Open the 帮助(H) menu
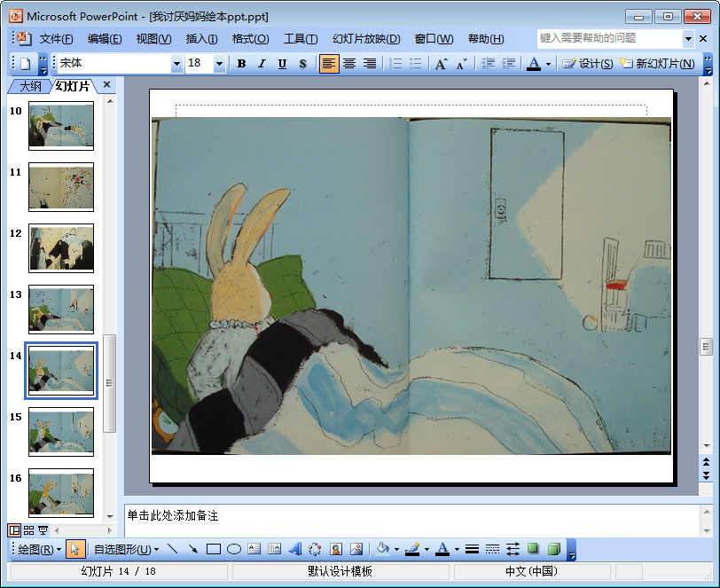Image resolution: width=720 pixels, height=588 pixels. tap(486, 39)
